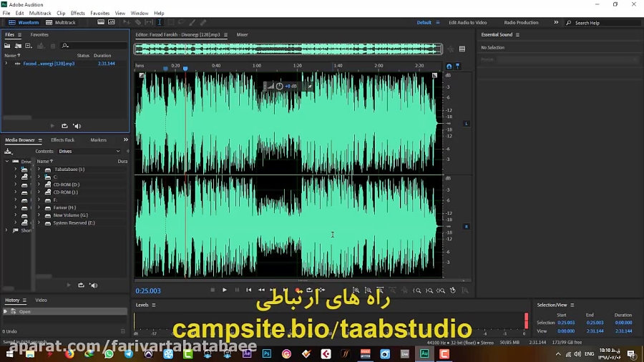644x362 pixels.
Task: Click the Open File folder icon in Files panel
Action: point(7,46)
